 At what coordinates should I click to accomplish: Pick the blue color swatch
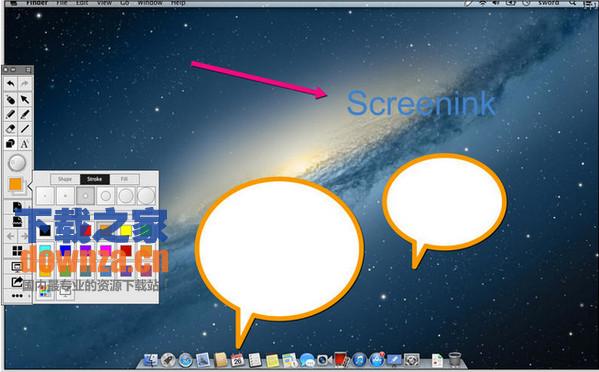65,250
